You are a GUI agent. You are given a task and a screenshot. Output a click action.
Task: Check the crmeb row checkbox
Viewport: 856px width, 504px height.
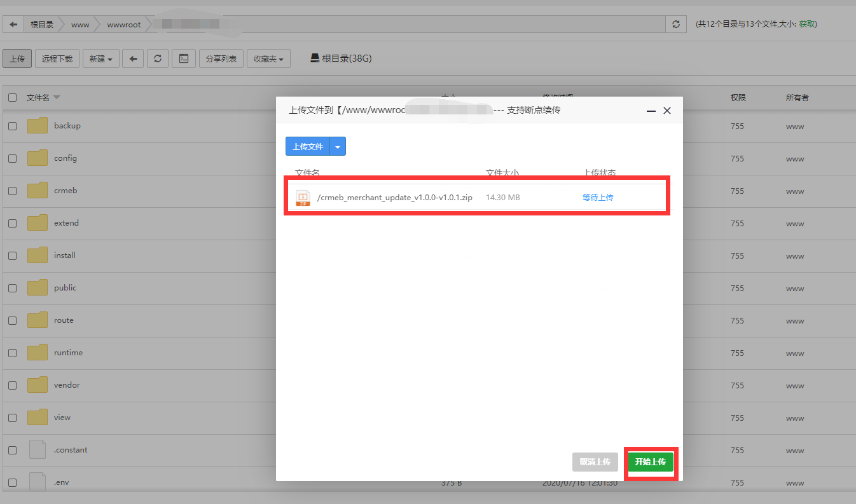point(12,191)
